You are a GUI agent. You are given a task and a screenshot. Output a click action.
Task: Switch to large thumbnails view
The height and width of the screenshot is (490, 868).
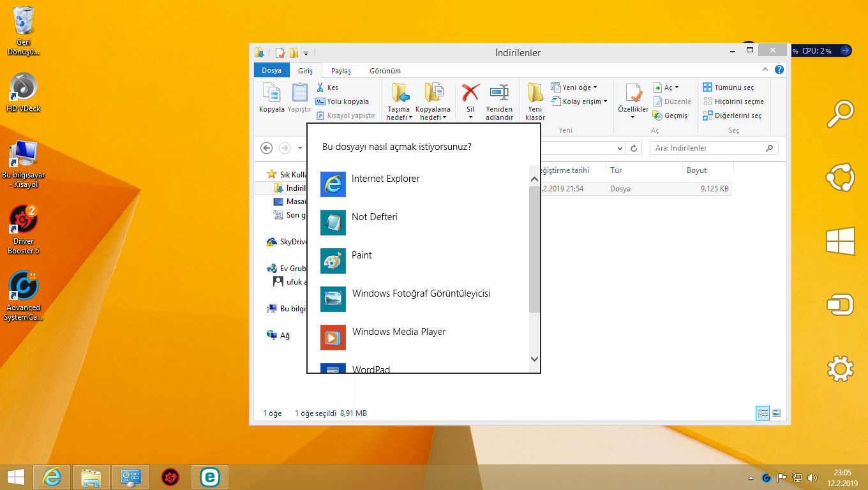[777, 413]
